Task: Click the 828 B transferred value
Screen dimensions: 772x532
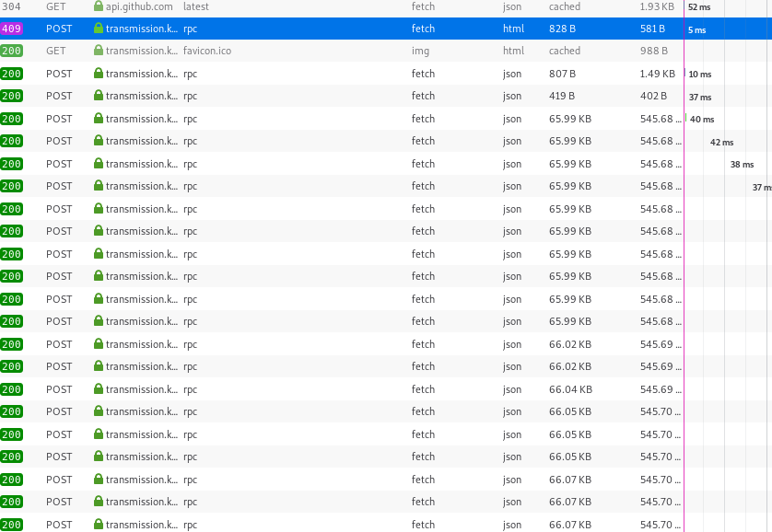Action: 562,29
